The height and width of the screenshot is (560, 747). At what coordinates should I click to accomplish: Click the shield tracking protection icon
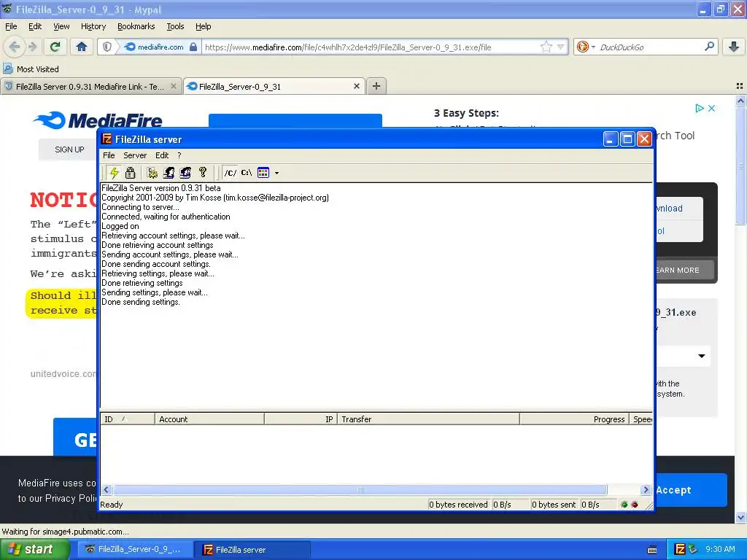pos(107,47)
